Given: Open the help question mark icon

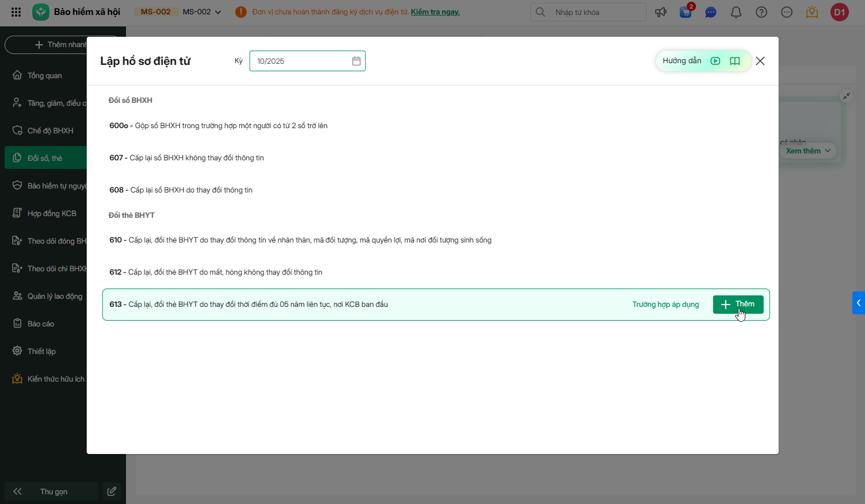Looking at the screenshot, I should click(x=761, y=12).
